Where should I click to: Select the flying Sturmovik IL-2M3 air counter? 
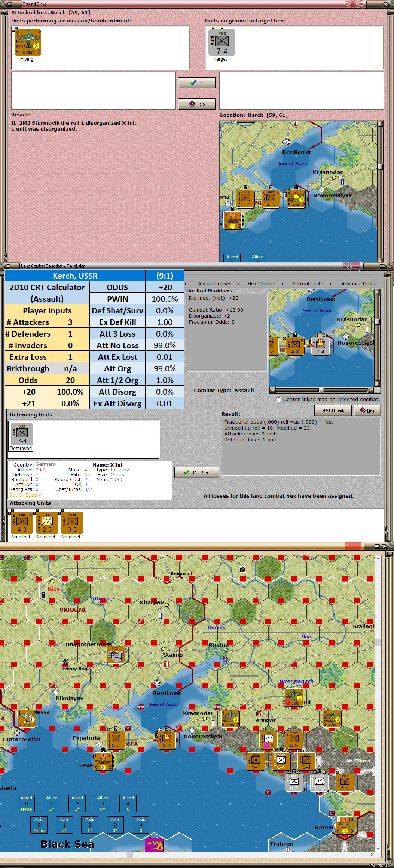click(28, 43)
